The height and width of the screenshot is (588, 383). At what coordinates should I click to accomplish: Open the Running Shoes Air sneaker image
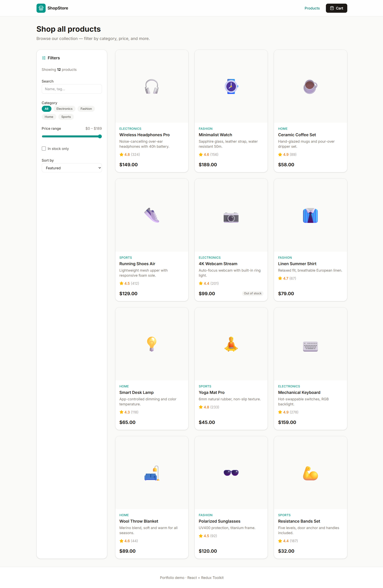coord(152,215)
